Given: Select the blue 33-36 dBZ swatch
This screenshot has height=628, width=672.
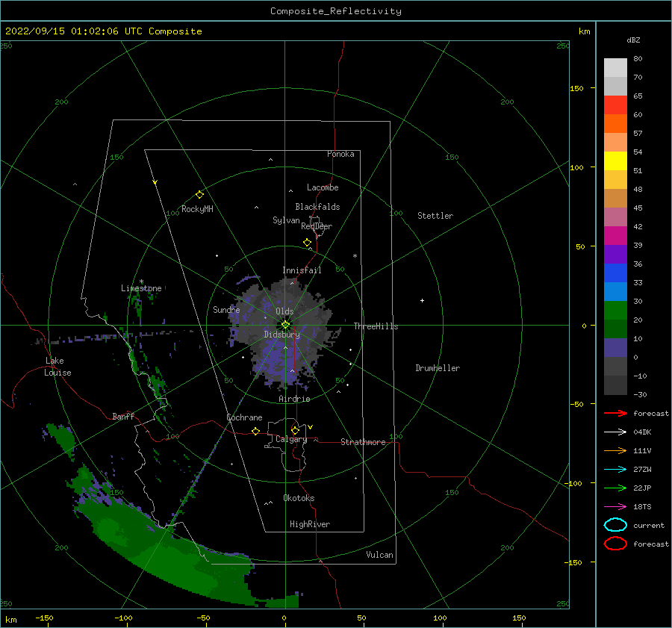Looking at the screenshot, I should (615, 273).
